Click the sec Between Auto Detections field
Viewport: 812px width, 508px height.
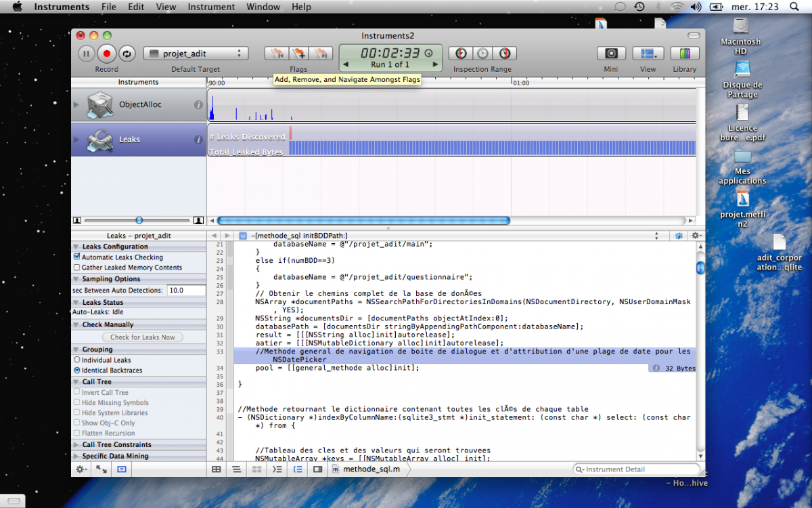(x=186, y=291)
